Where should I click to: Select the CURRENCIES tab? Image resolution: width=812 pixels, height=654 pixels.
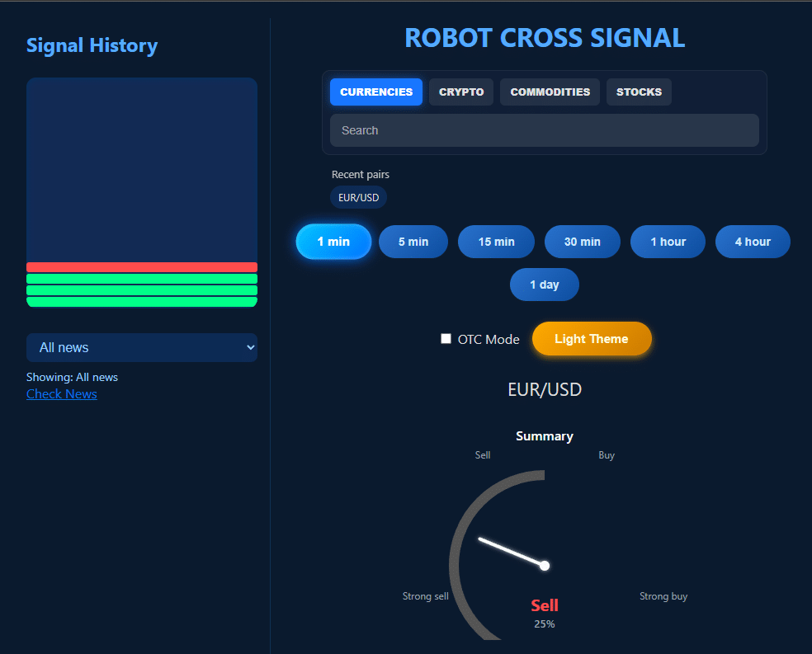tap(375, 92)
